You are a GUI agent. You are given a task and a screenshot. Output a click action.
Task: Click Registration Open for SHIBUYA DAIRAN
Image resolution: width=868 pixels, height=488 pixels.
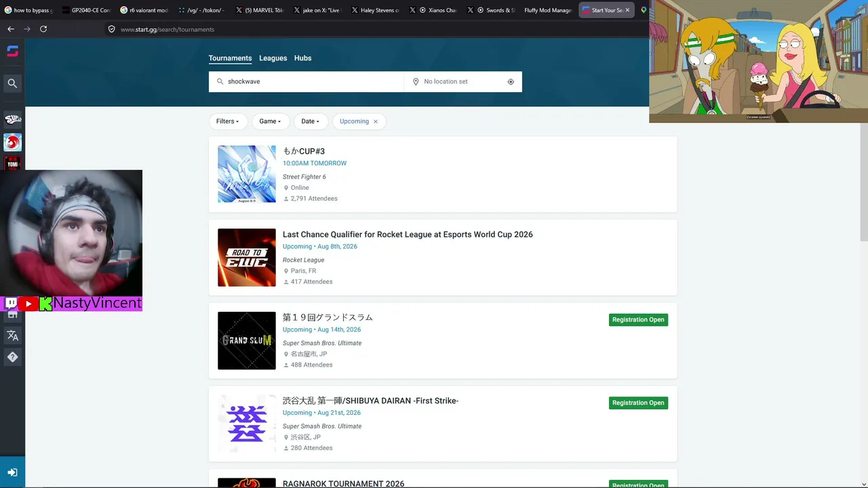638,403
